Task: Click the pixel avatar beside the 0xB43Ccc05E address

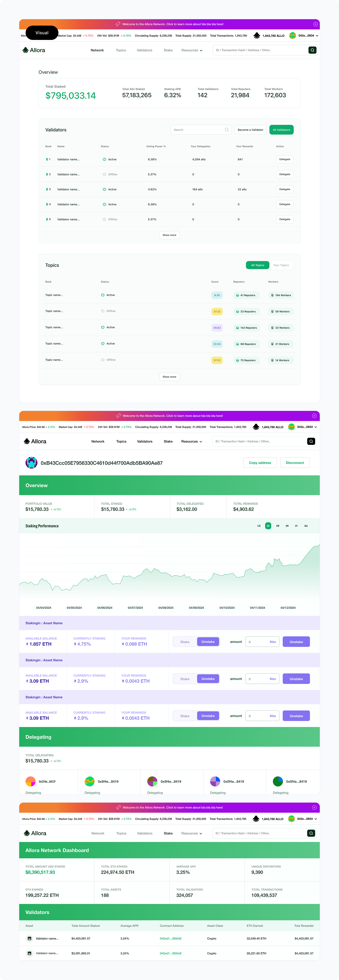Action: click(x=32, y=463)
